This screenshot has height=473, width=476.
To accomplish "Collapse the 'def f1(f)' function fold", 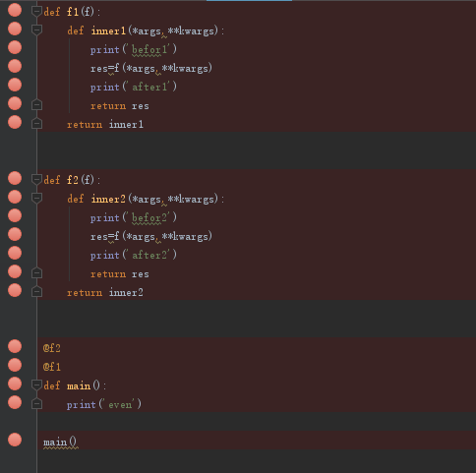I will tap(36, 12).
